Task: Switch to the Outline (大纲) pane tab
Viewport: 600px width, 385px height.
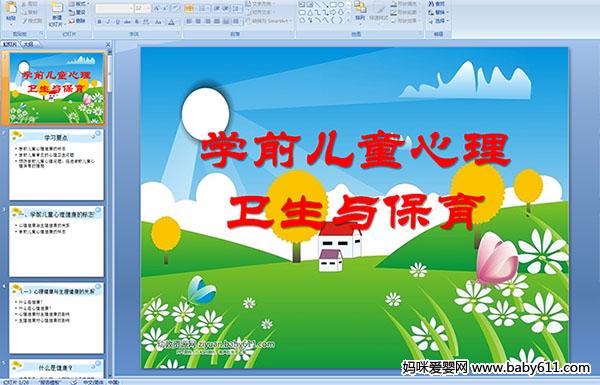Action: pyautogui.click(x=28, y=44)
